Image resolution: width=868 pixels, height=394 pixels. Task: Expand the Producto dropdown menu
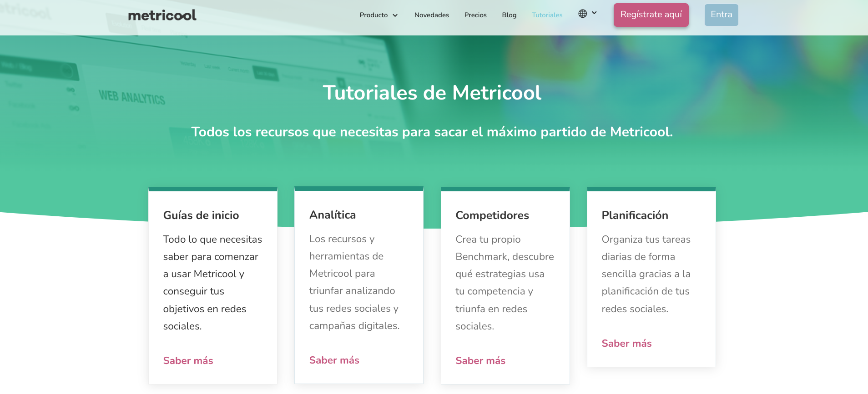click(x=378, y=15)
